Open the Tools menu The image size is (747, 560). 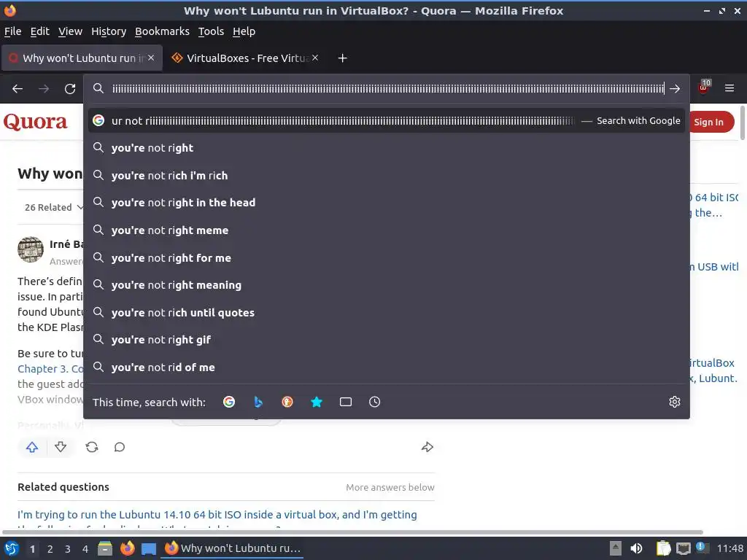pyautogui.click(x=211, y=31)
